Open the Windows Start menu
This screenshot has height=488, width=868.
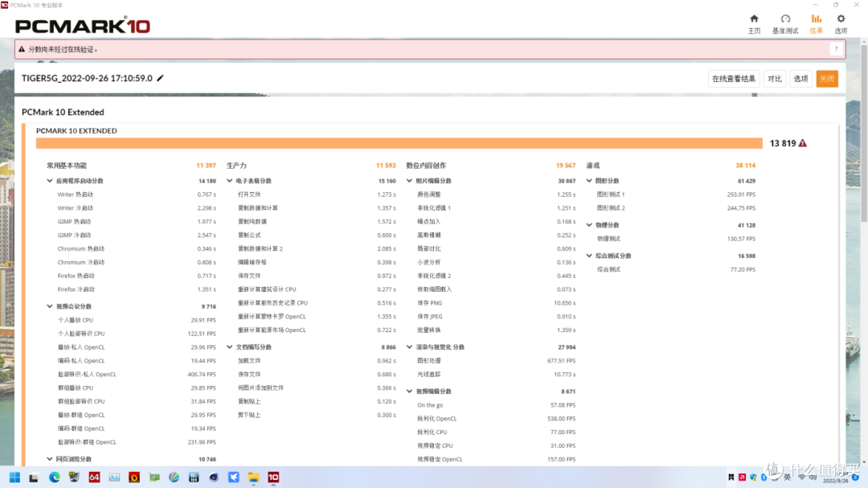coord(14,478)
